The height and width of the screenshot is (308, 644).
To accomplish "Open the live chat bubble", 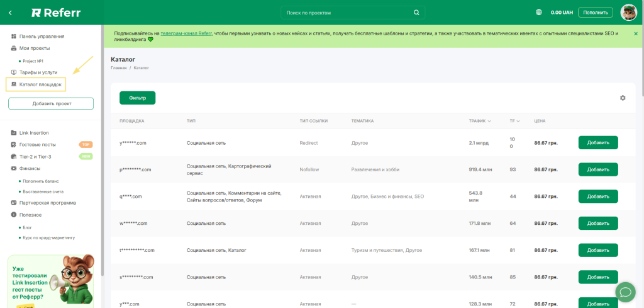I will tap(626, 292).
